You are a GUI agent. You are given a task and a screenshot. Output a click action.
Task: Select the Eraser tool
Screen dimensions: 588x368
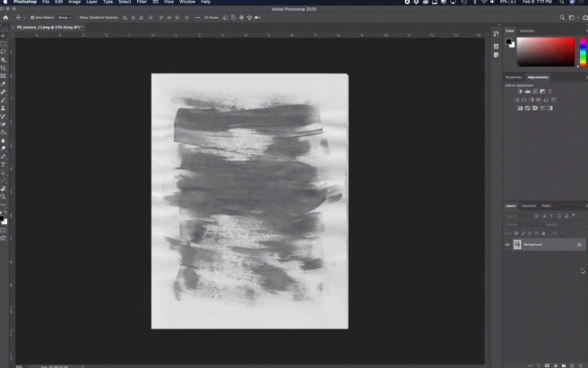tap(3, 124)
